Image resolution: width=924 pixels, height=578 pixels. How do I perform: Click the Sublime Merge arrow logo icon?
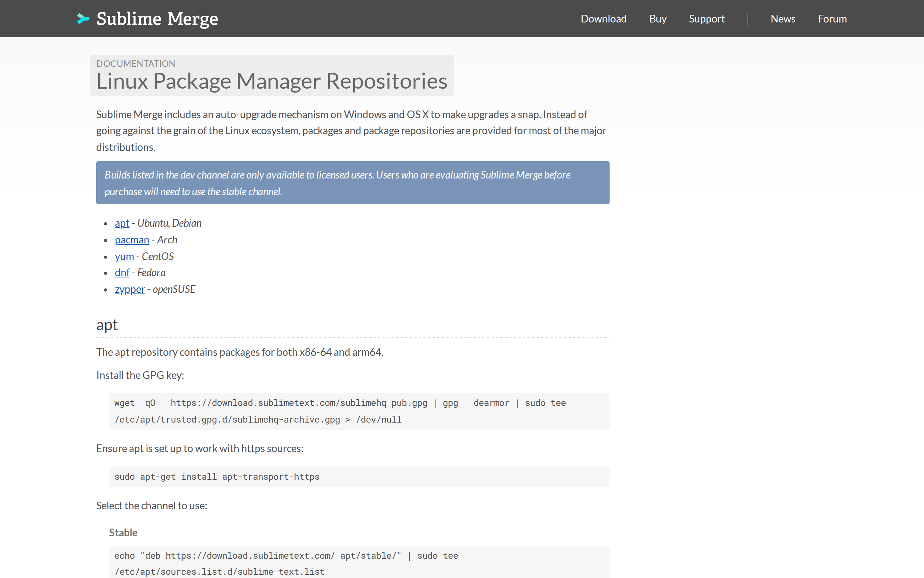pos(83,18)
